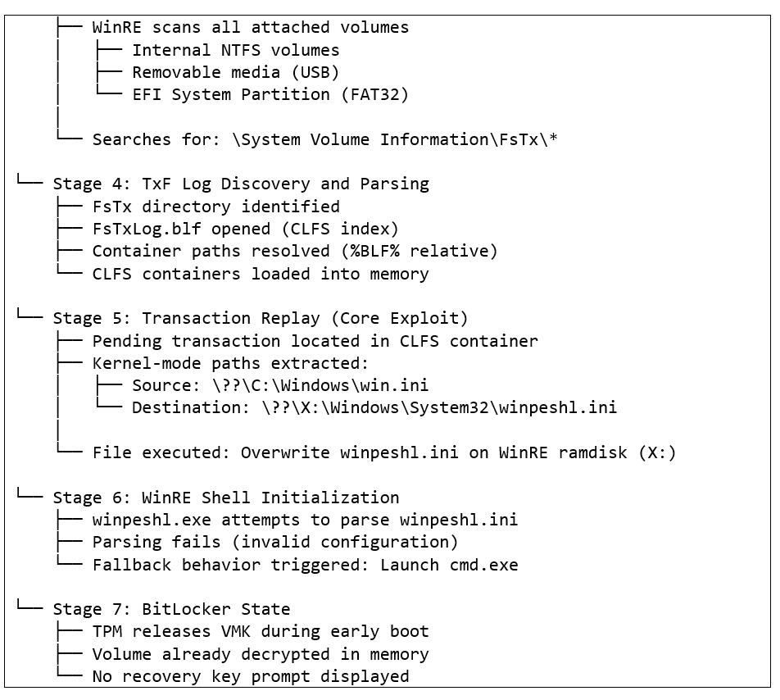Viewport: 780px width, 700px height.
Task: Select 'Container paths resolved (%BLF% relative)' entry
Action: pyautogui.click(x=294, y=252)
